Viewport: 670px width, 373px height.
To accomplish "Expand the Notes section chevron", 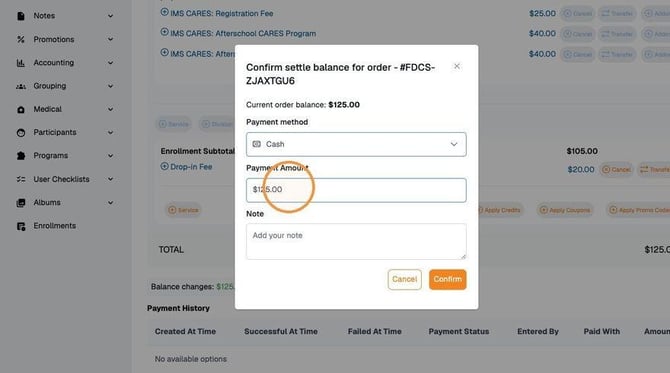I will [x=111, y=16].
